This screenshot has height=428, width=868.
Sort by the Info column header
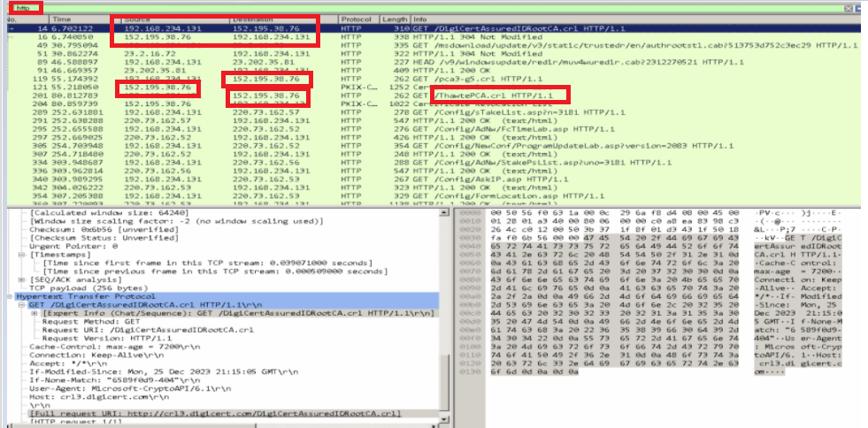click(x=636, y=19)
